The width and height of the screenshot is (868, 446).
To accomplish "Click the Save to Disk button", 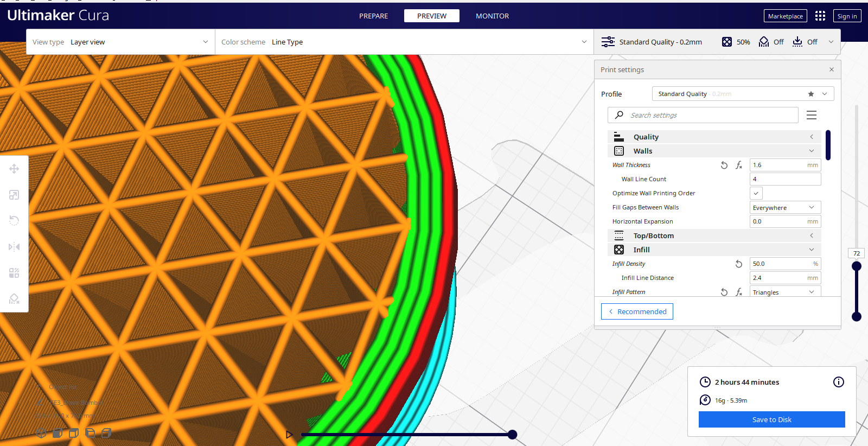I will [772, 419].
